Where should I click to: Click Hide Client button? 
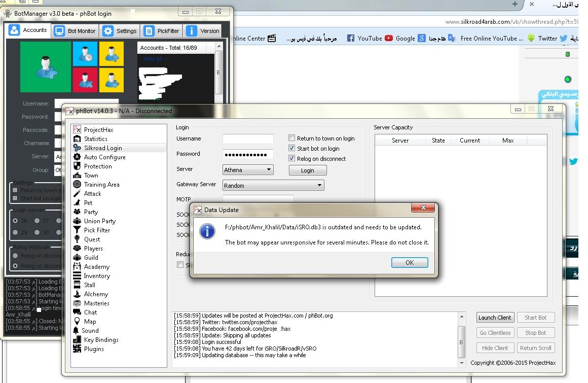point(495,348)
